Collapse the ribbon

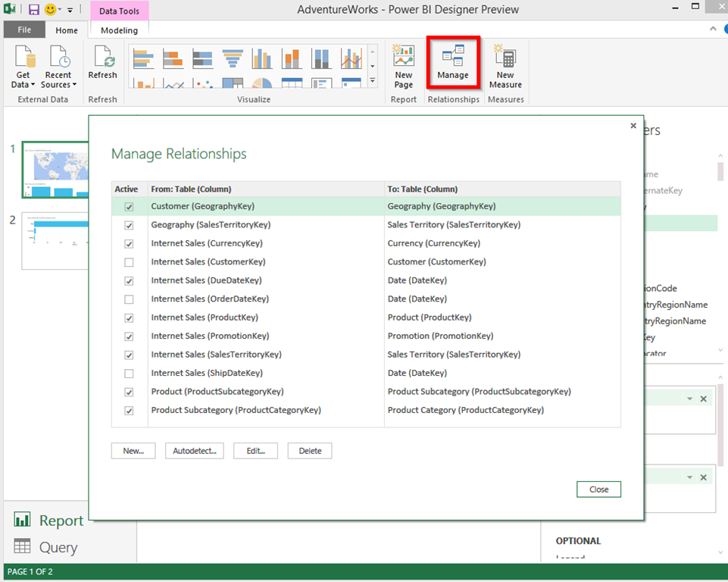click(x=713, y=29)
